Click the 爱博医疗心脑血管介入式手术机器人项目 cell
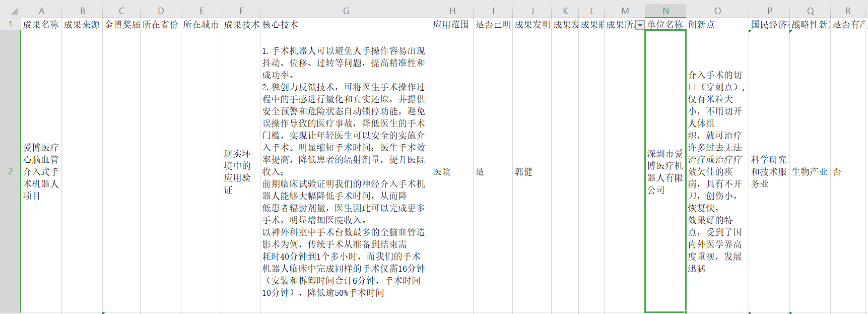Screen dimensions: 868x314 (x=41, y=172)
